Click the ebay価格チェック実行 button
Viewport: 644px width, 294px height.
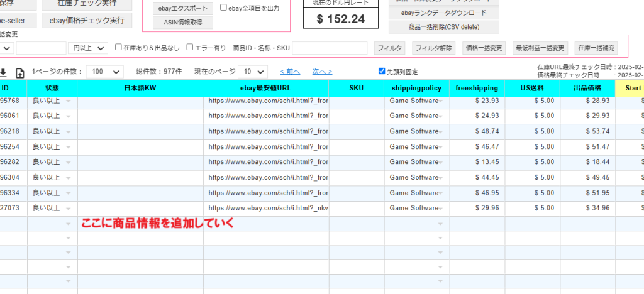click(87, 20)
